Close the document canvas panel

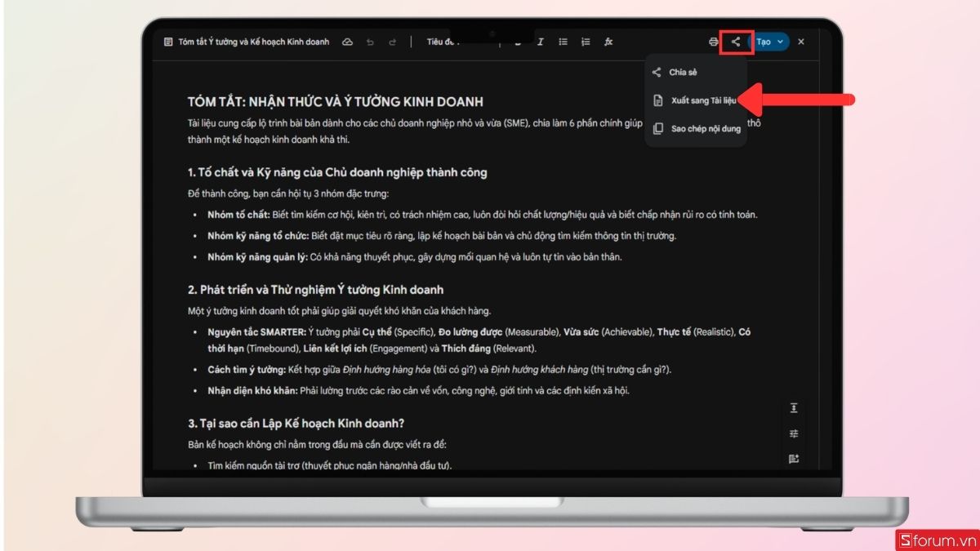(x=801, y=42)
